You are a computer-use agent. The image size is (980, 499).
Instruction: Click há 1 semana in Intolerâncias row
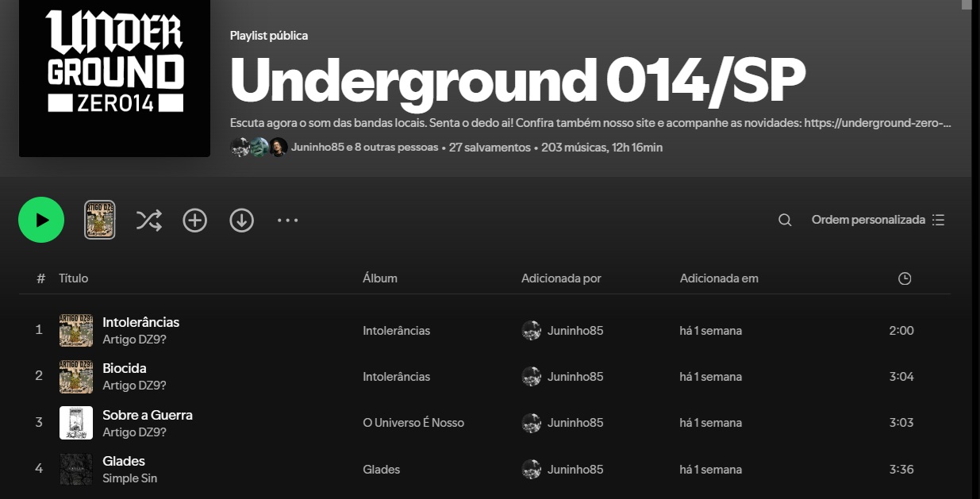711,331
